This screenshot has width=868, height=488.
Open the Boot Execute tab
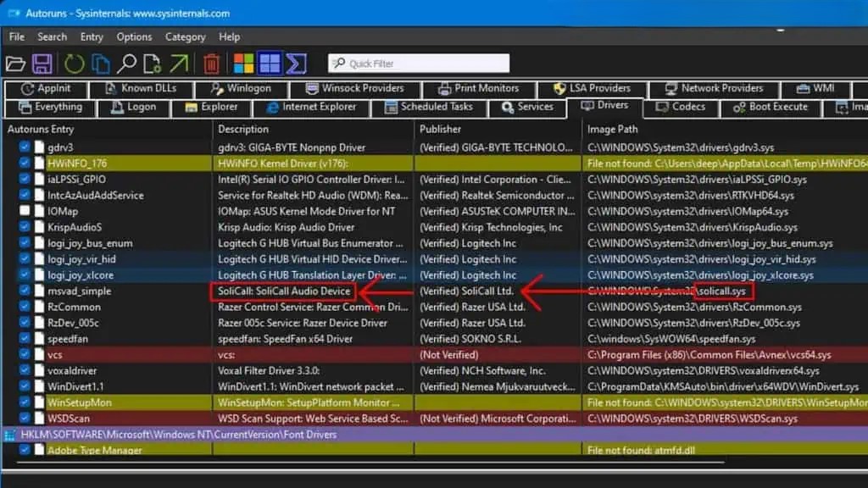coord(771,107)
